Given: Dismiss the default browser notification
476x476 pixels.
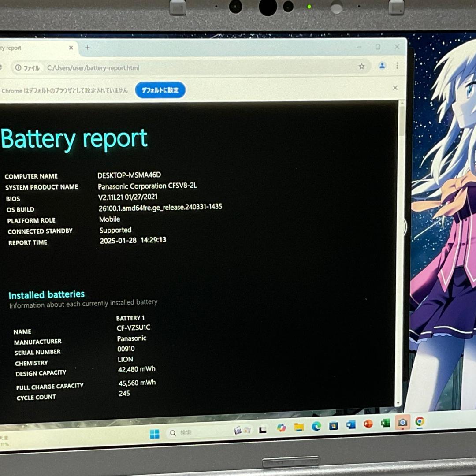Looking at the screenshot, I should (x=395, y=88).
